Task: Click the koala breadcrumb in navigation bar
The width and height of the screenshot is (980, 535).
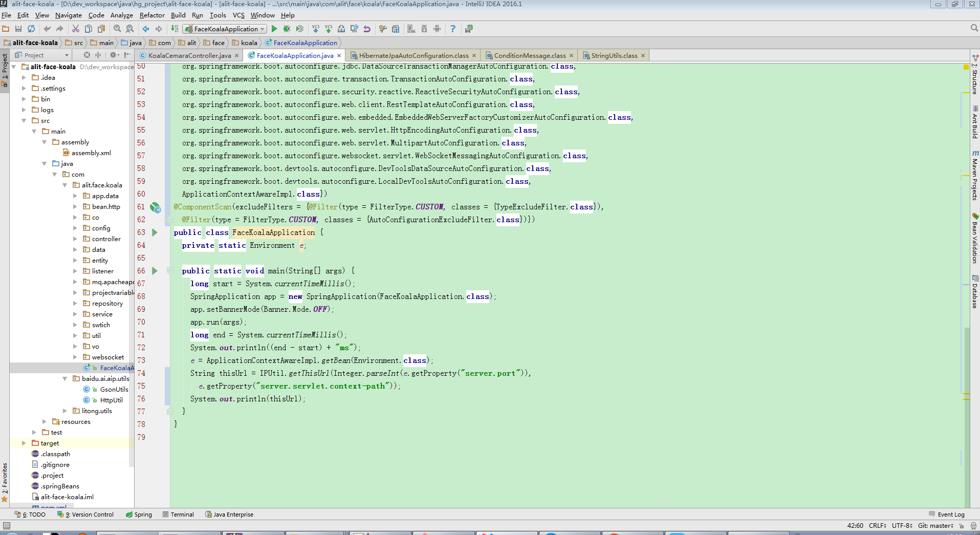Action: pyautogui.click(x=245, y=43)
